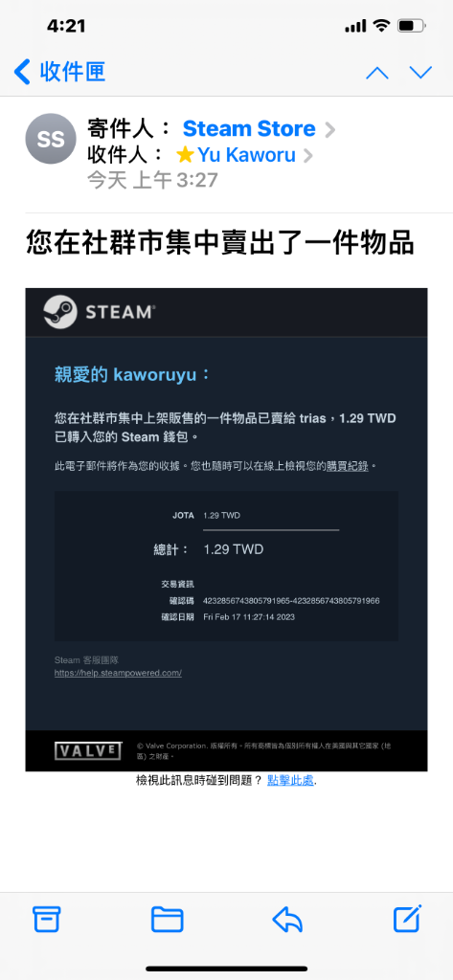Expand recipient chevron next to Yu Kaworu

point(307,156)
